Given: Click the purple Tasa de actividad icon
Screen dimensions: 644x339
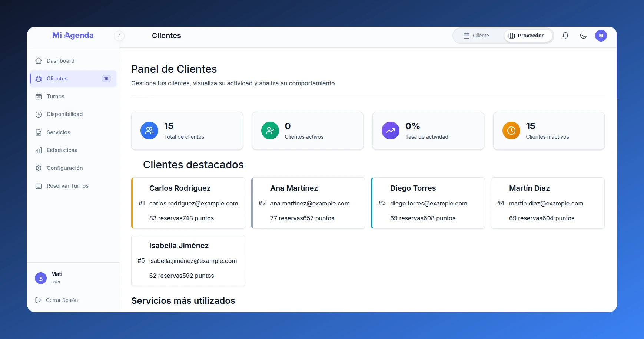Looking at the screenshot, I should (391, 131).
